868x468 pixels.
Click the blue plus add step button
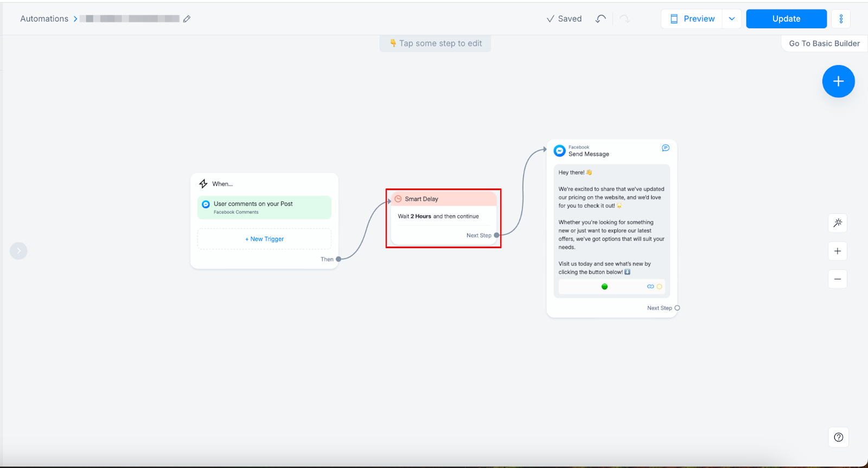(838, 81)
